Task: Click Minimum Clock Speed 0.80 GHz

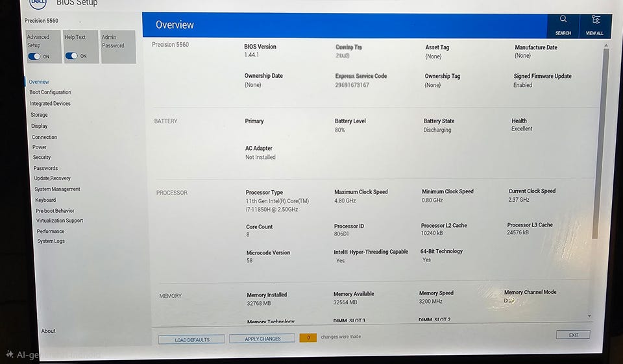Action: click(x=432, y=200)
